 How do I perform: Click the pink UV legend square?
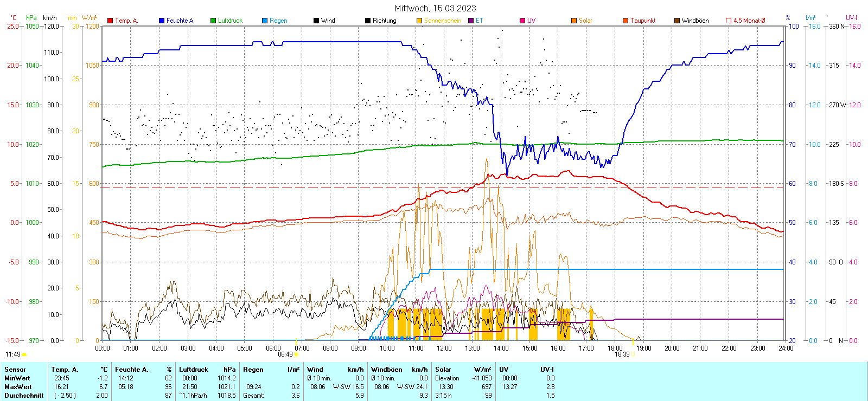[x=522, y=21]
